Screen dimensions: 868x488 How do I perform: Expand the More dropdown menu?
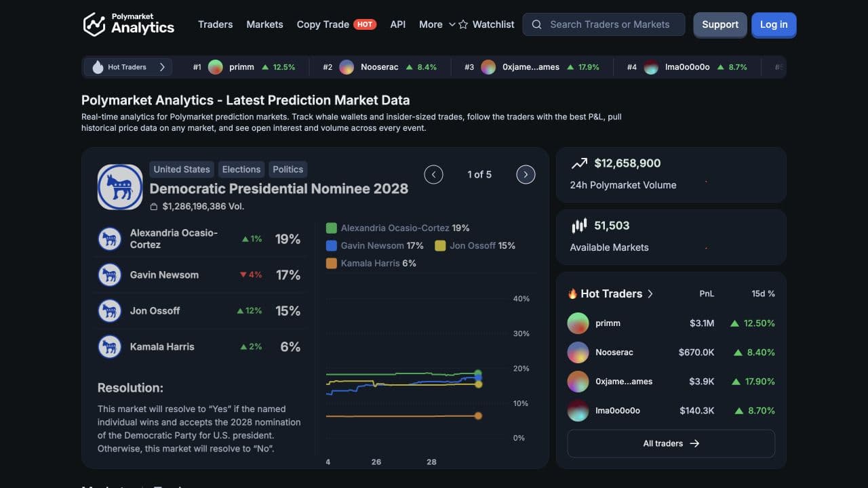[x=437, y=24]
